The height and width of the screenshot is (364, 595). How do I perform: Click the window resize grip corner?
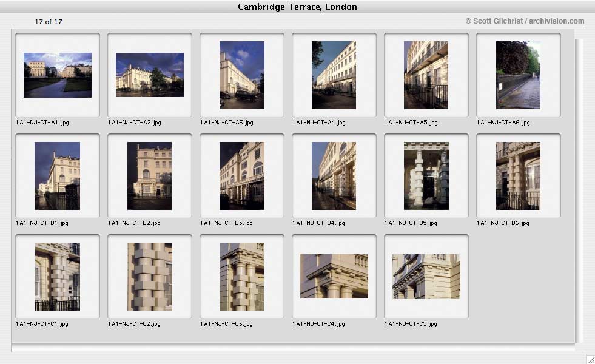click(x=590, y=359)
